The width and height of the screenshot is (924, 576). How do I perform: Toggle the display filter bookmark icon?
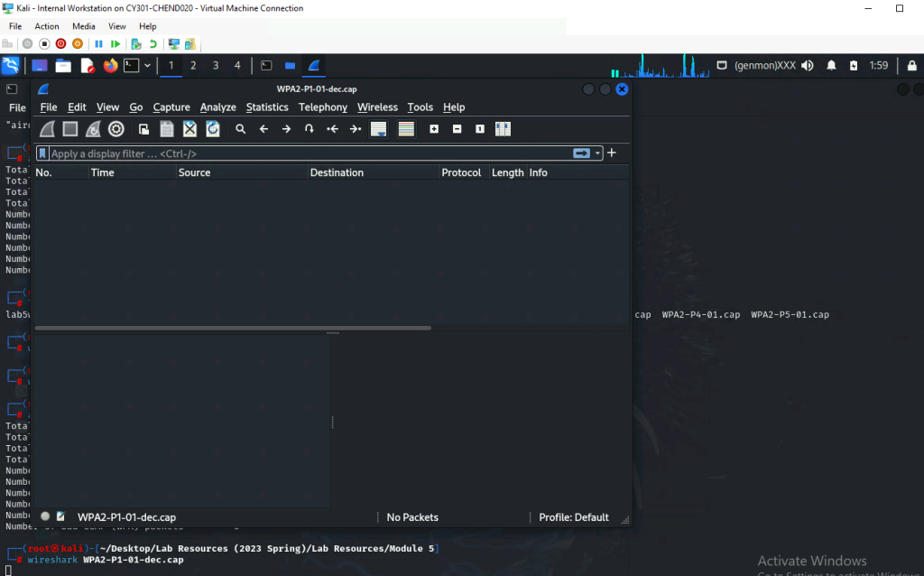click(42, 153)
